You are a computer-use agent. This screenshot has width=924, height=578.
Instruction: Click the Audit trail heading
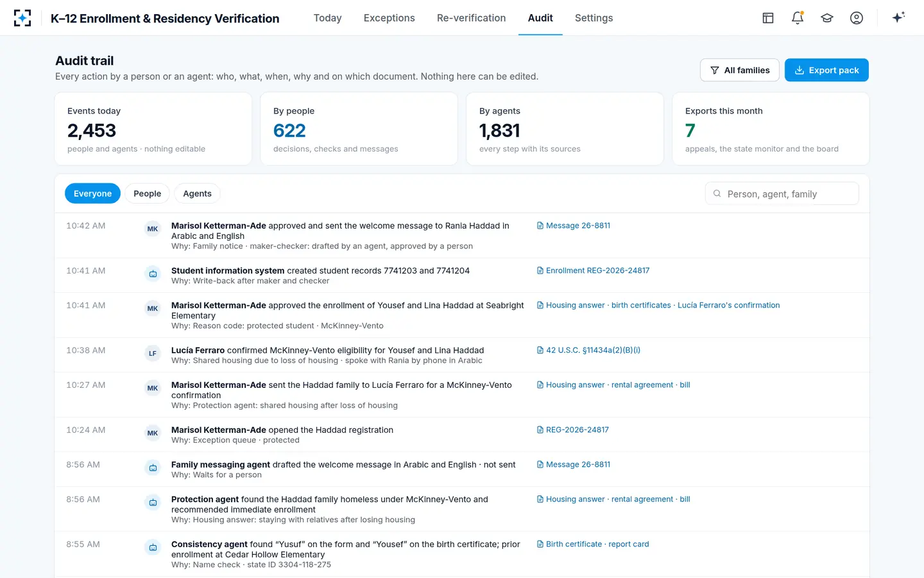pos(85,61)
